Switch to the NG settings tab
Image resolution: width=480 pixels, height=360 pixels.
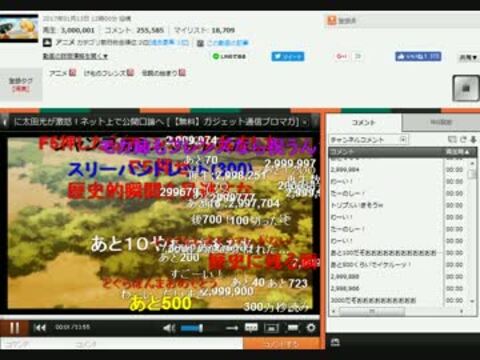pos(441,122)
